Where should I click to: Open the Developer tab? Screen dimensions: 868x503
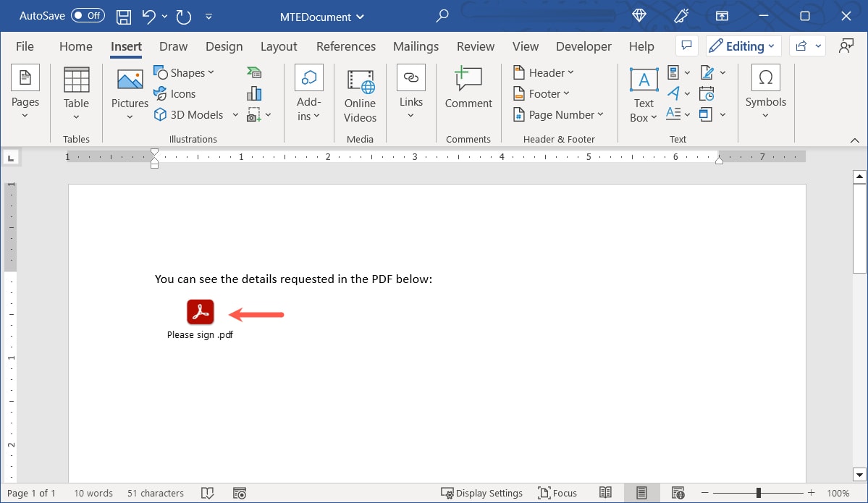(x=583, y=46)
